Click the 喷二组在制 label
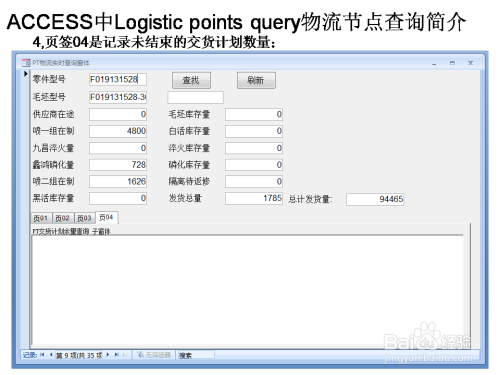The width and height of the screenshot is (500, 375). tap(53, 181)
